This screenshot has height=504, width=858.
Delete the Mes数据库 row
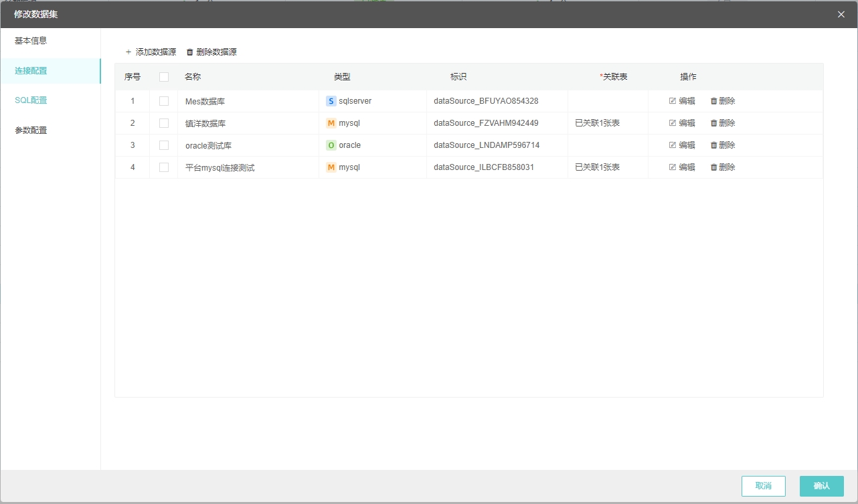[723, 101]
